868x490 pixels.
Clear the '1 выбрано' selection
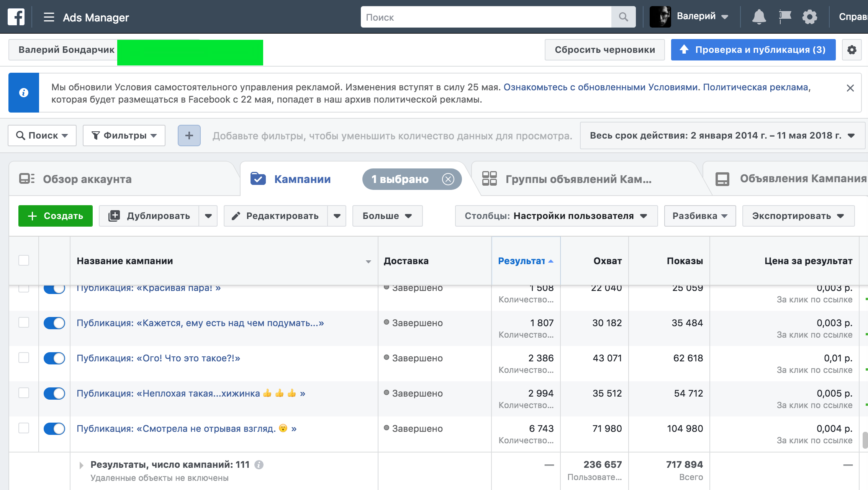coord(448,179)
